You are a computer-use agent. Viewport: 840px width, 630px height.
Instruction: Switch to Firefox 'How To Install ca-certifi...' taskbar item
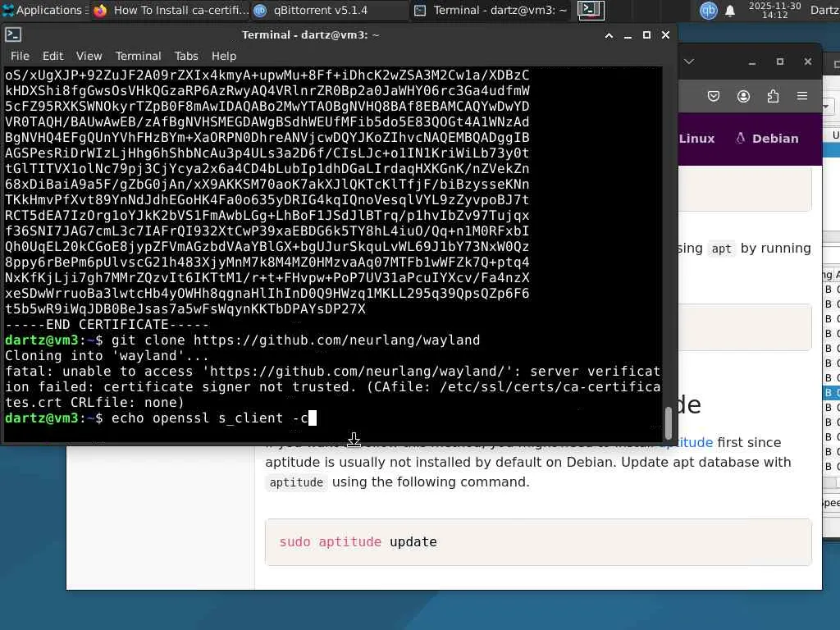coord(171,10)
